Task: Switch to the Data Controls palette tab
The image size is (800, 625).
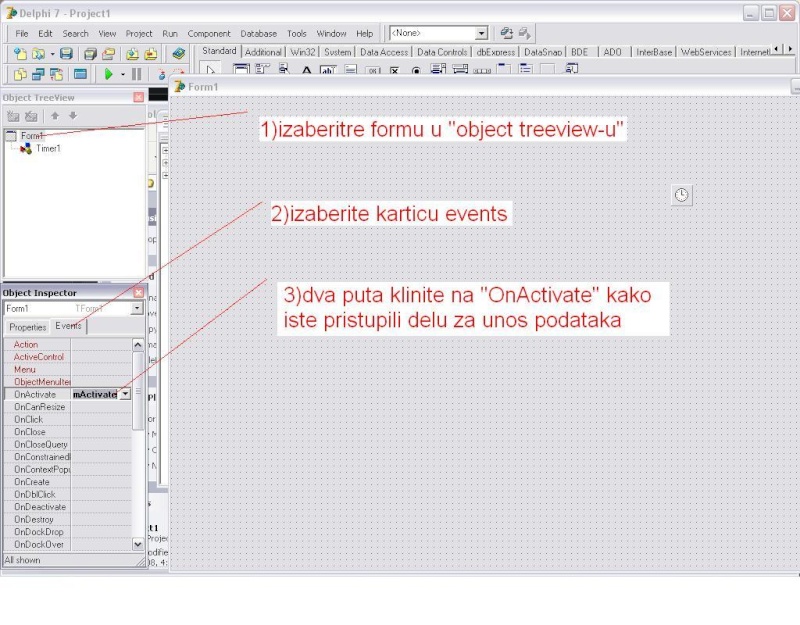Action: 442,52
